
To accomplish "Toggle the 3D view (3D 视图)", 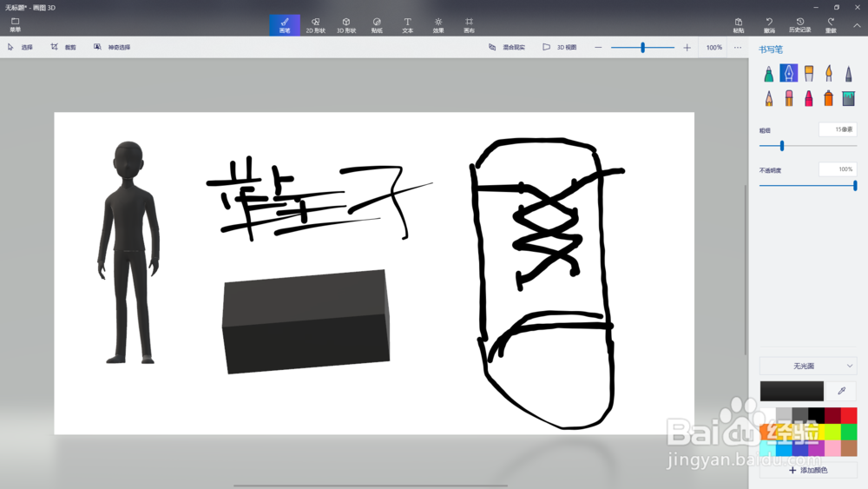I will 560,47.
